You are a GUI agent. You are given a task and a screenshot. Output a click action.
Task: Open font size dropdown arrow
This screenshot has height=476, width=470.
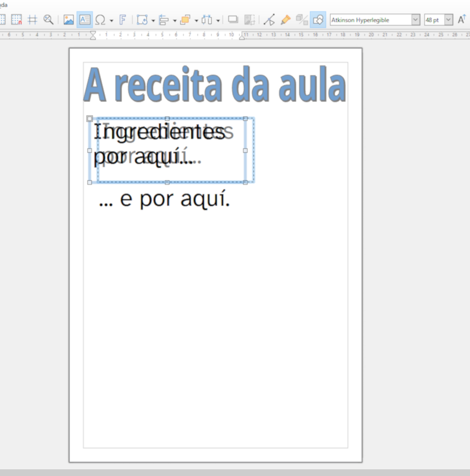449,20
